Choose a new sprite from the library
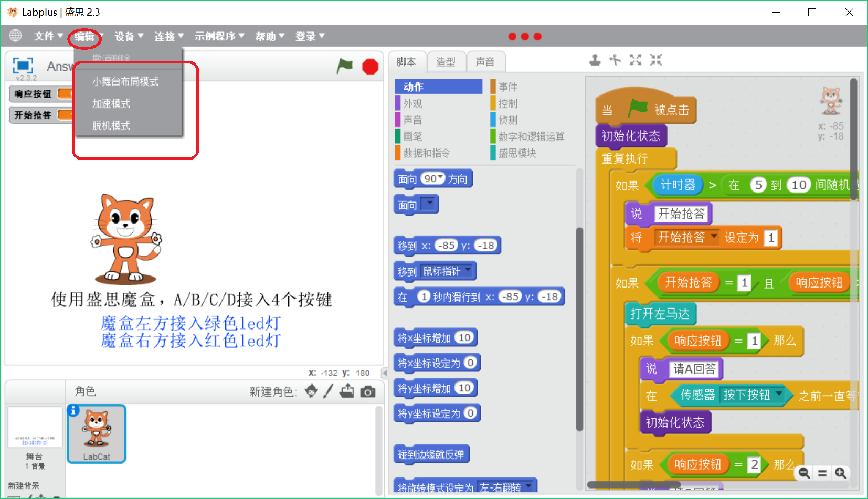The image size is (868, 499). coord(311,391)
